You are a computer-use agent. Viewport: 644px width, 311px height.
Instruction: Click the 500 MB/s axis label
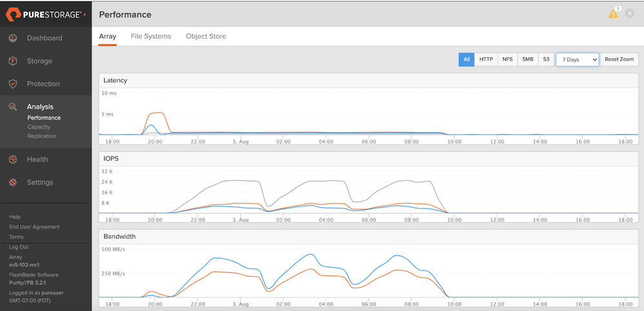113,249
